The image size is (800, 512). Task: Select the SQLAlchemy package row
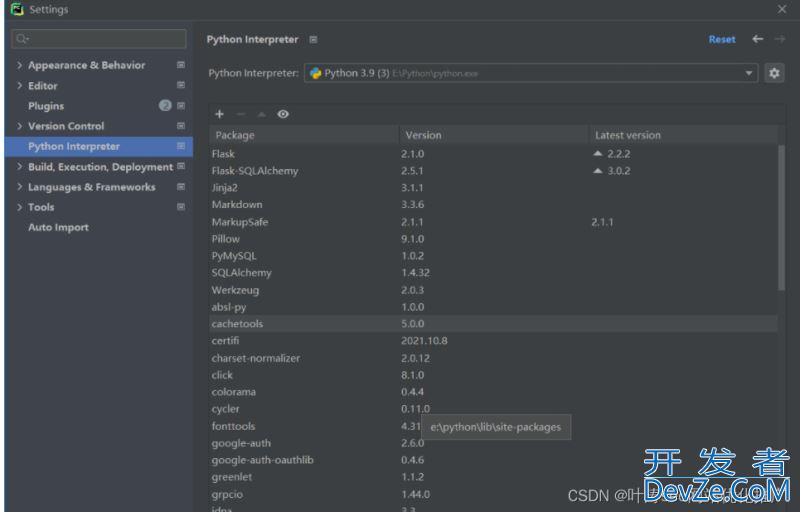[x=493, y=273]
